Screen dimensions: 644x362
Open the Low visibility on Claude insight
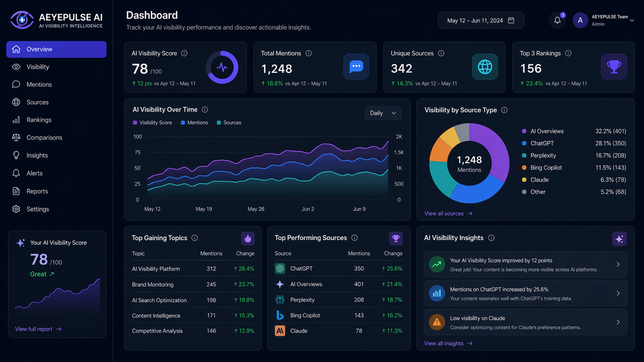coord(525,322)
